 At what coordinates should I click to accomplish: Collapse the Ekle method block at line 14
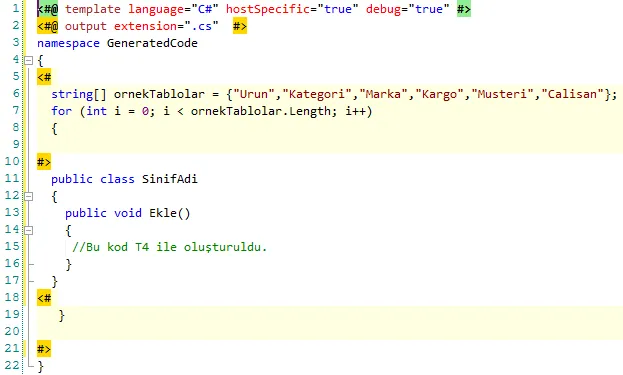tap(29, 230)
